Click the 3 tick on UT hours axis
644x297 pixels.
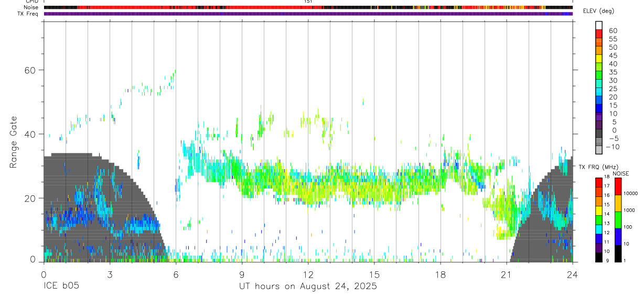click(110, 274)
